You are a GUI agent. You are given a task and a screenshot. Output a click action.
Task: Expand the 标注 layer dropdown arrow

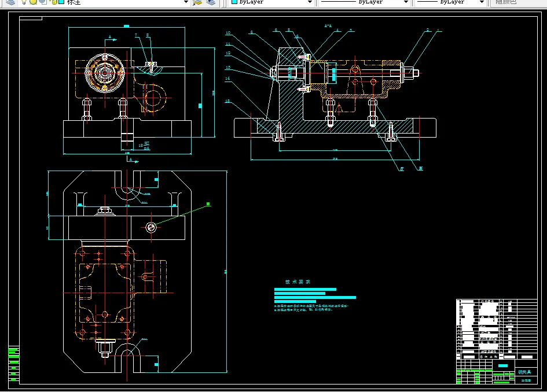point(186,2)
